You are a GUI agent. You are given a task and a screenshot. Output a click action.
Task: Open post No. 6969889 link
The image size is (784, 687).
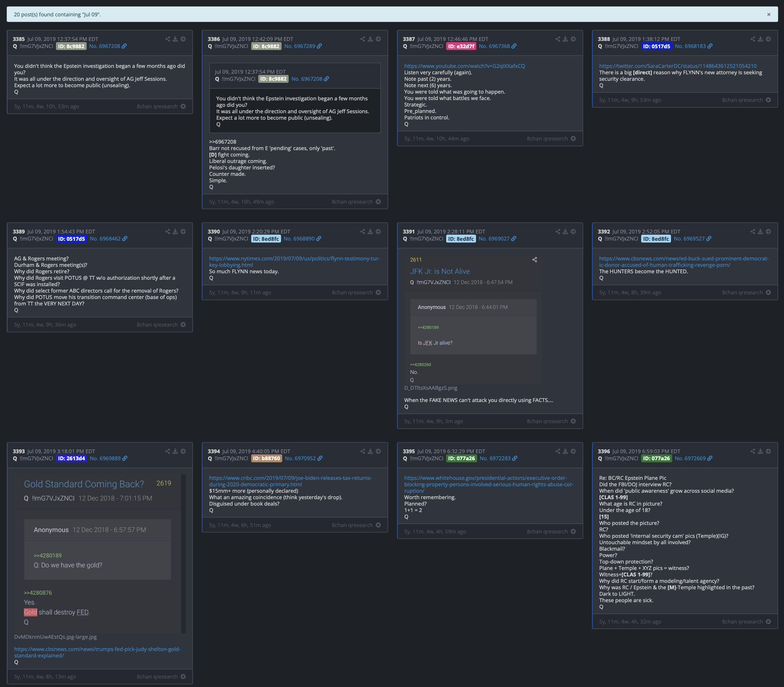click(x=105, y=458)
